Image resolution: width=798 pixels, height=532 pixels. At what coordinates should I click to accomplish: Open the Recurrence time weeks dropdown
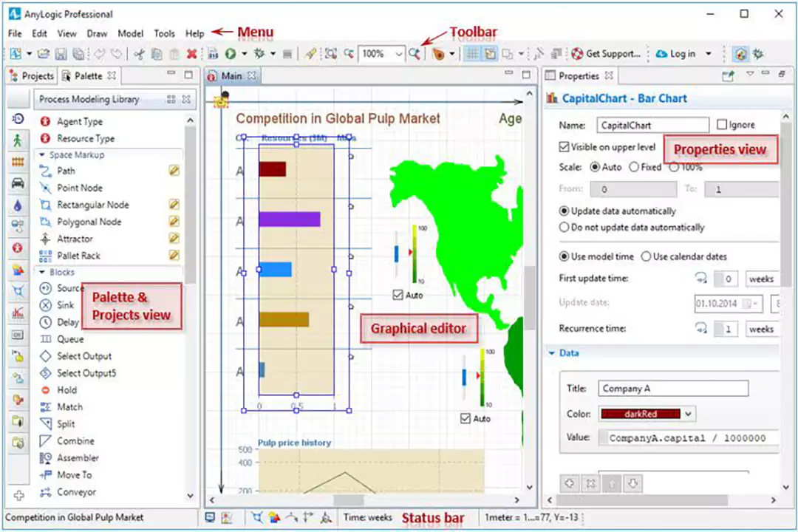[762, 330]
